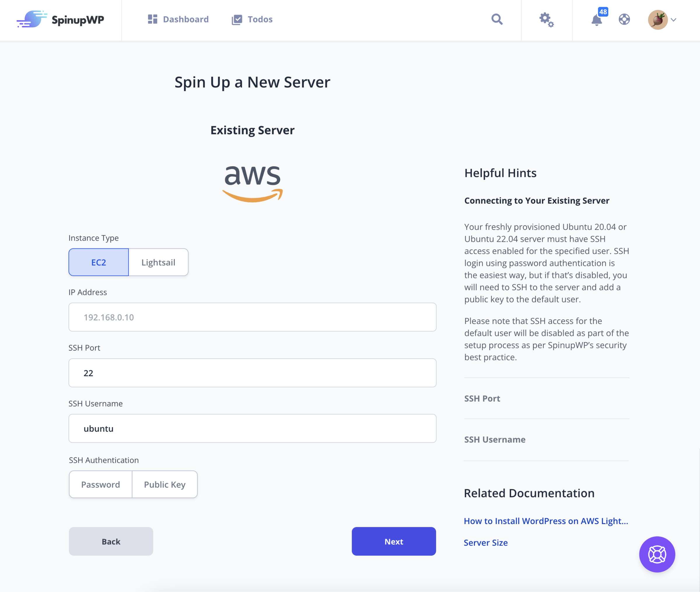Click the SSH Authentication label

[104, 460]
